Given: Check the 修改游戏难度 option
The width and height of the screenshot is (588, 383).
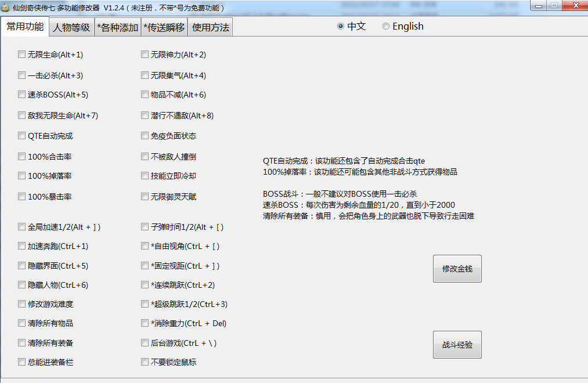Looking at the screenshot, I should click(x=21, y=304).
